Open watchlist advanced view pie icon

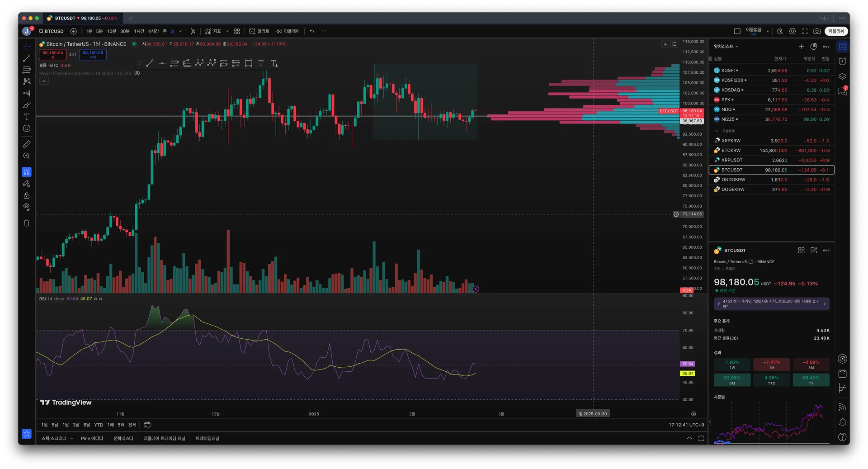point(814,47)
